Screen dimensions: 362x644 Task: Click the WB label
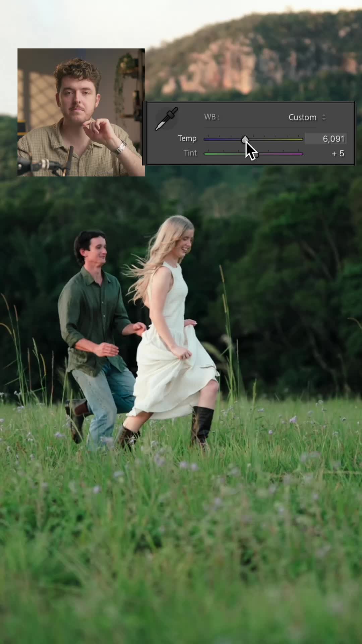212,117
